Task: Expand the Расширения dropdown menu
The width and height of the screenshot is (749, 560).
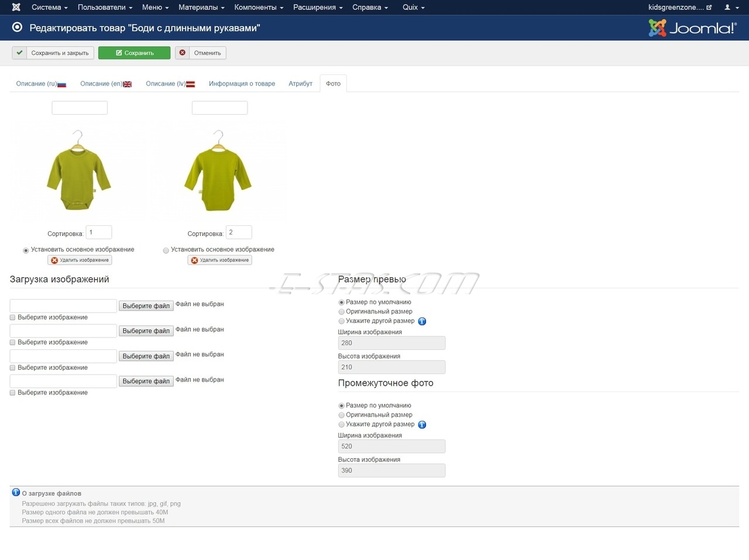Action: point(318,7)
